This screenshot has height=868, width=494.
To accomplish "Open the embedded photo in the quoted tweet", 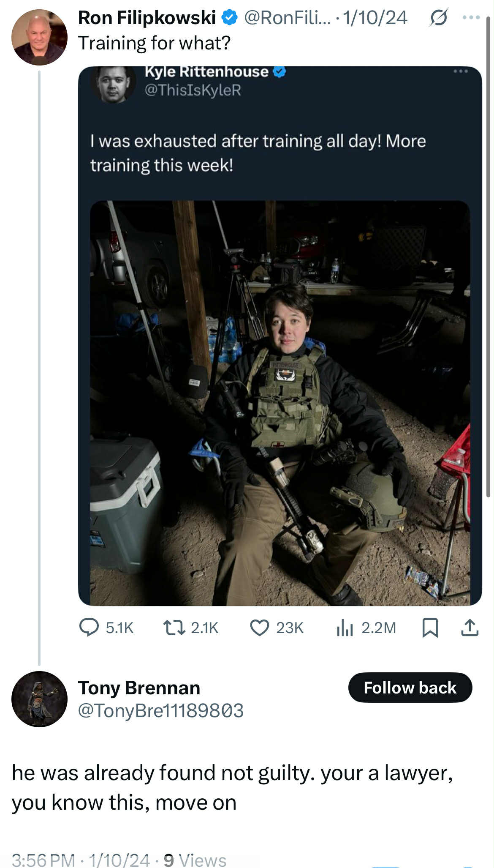I will [280, 403].
